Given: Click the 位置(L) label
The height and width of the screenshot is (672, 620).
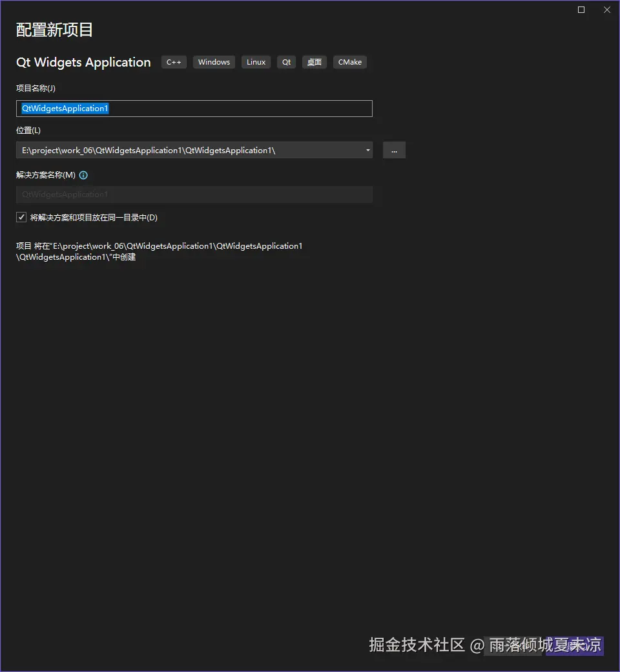Looking at the screenshot, I should pyautogui.click(x=28, y=131).
